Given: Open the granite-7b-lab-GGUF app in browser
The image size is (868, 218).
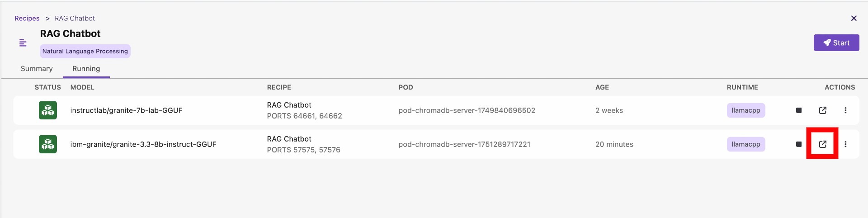Looking at the screenshot, I should tap(822, 110).
